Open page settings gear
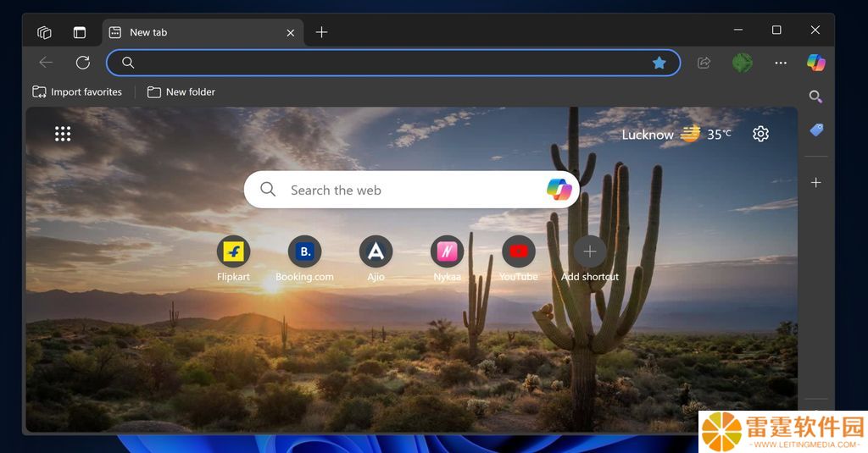 (x=760, y=134)
